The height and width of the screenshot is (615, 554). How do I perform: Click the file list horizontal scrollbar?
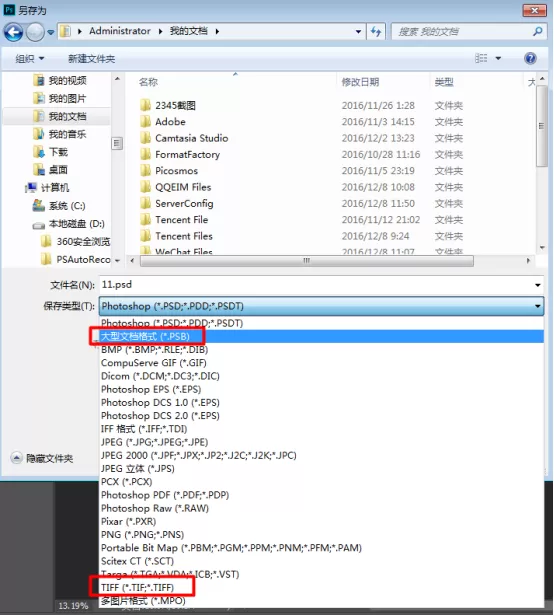tap(306, 260)
